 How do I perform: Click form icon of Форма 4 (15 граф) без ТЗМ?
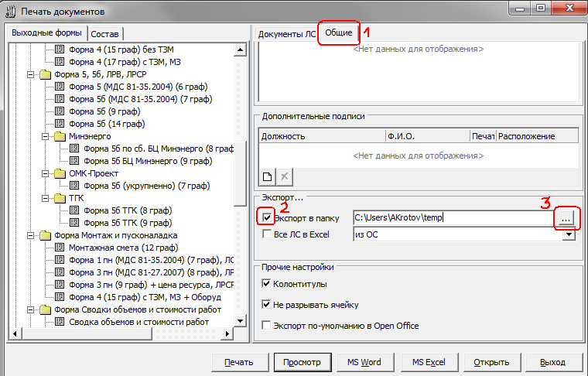tap(60, 49)
